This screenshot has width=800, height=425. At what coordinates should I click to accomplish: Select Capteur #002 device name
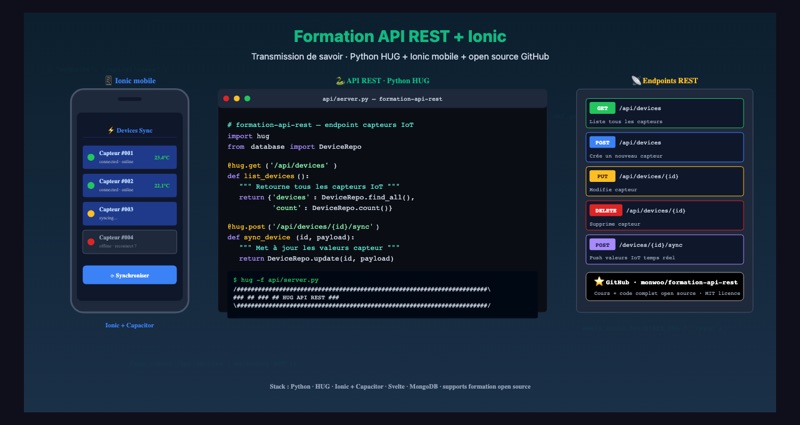coord(116,181)
